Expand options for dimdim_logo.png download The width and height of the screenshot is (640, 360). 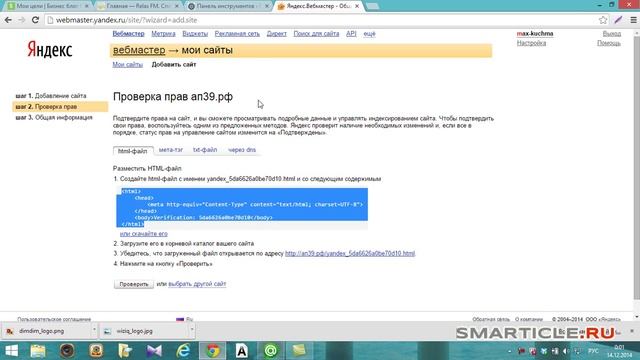pos(94,329)
